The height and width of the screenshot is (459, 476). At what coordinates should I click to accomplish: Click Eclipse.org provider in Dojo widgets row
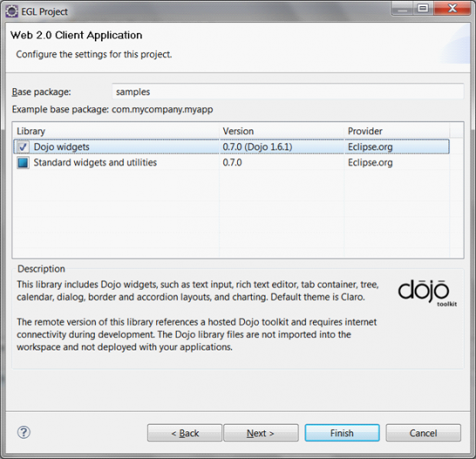[x=370, y=147]
